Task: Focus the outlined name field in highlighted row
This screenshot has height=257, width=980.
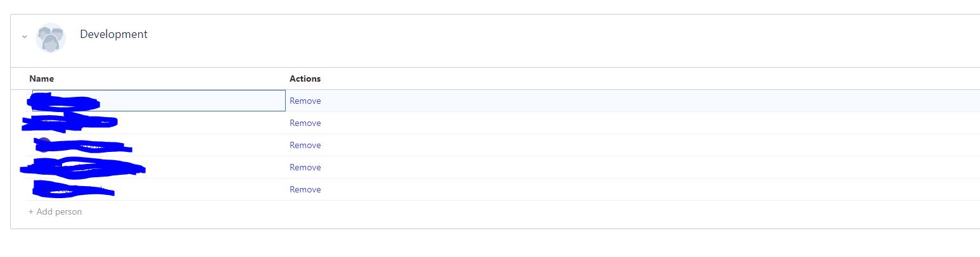Action: point(158,101)
